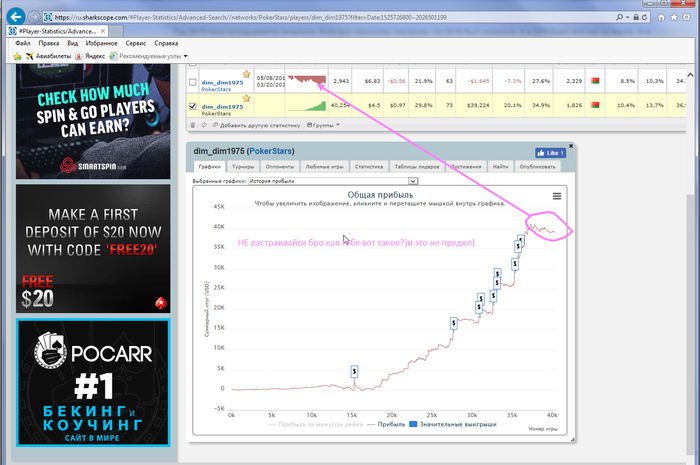
Task: Open the Сервис menu
Action: coord(136,43)
